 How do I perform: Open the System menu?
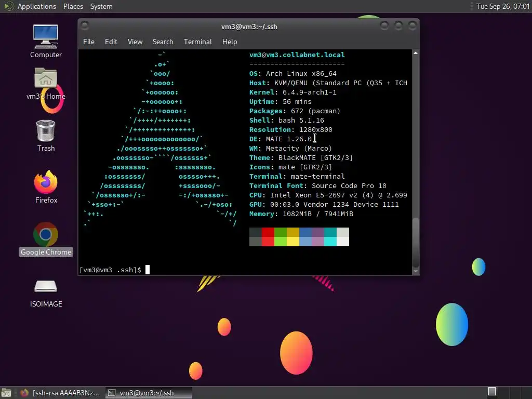pos(101,6)
